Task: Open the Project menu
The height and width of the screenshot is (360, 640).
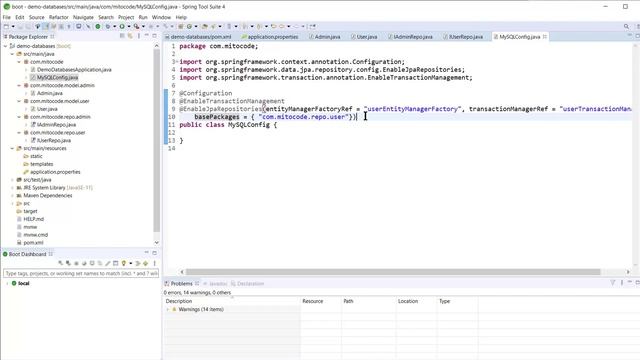Action: (126, 17)
